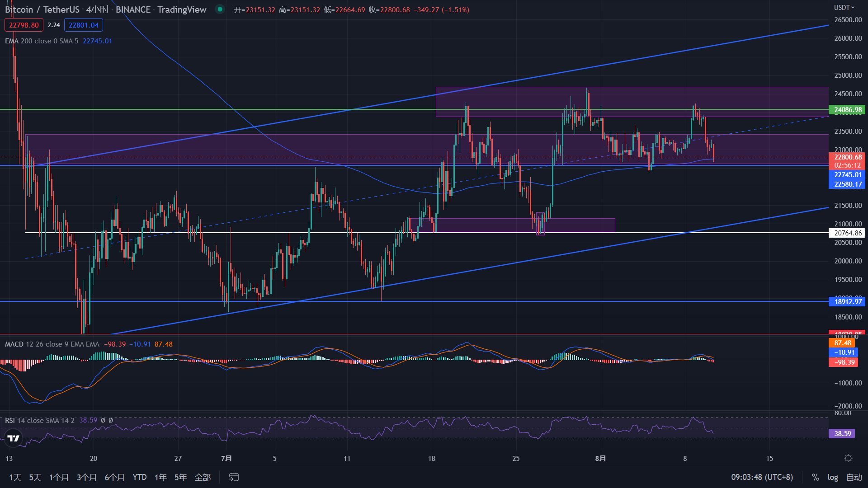The height and width of the screenshot is (488, 868).
Task: Click the green 24086.98 price label
Action: pyautogui.click(x=847, y=110)
